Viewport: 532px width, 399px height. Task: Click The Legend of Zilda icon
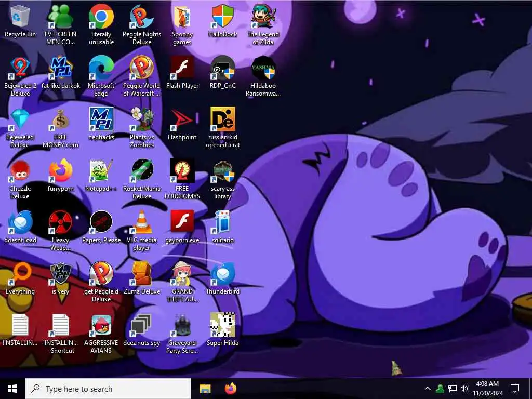263,16
